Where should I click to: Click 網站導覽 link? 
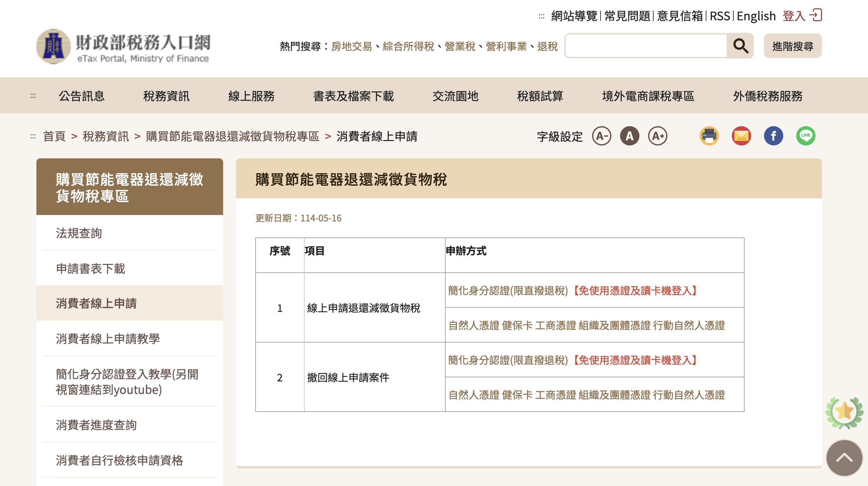click(574, 16)
